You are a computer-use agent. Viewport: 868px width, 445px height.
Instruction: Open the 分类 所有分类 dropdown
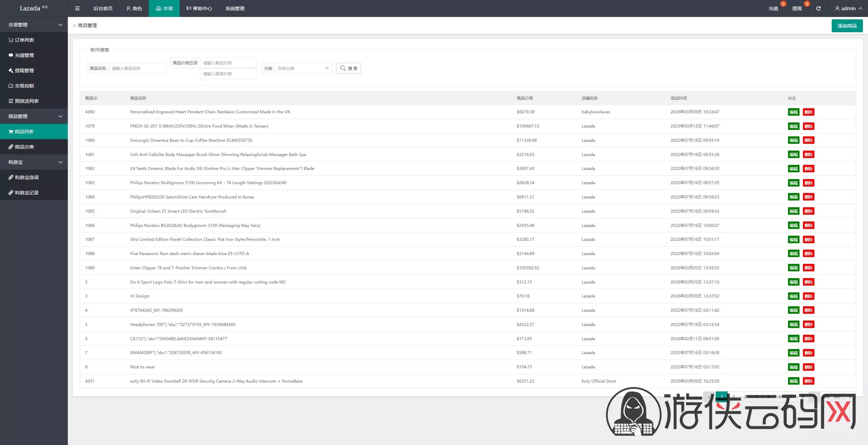click(x=303, y=68)
